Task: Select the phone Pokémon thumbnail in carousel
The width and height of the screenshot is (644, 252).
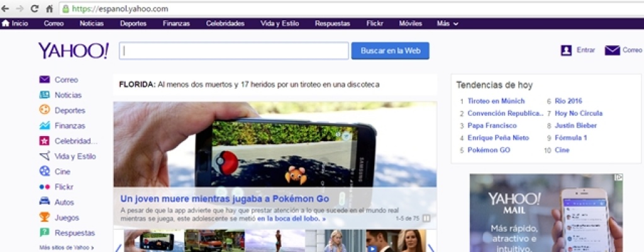Action: 154,241
